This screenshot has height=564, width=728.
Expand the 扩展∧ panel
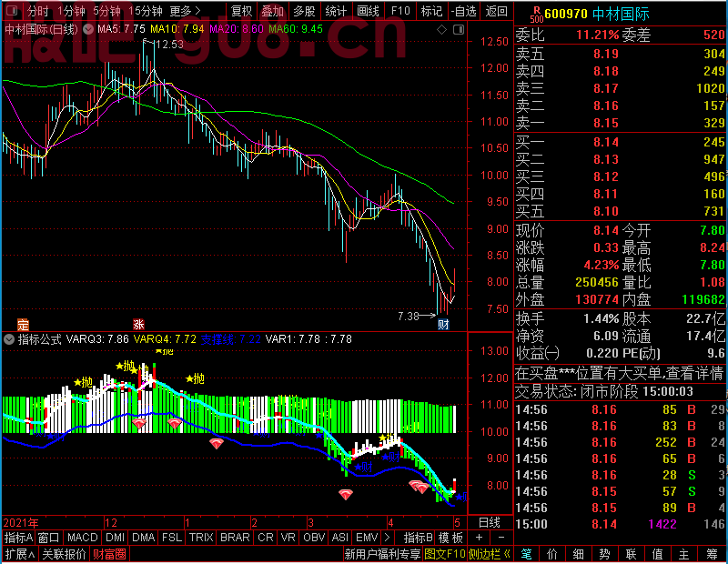(x=20, y=554)
